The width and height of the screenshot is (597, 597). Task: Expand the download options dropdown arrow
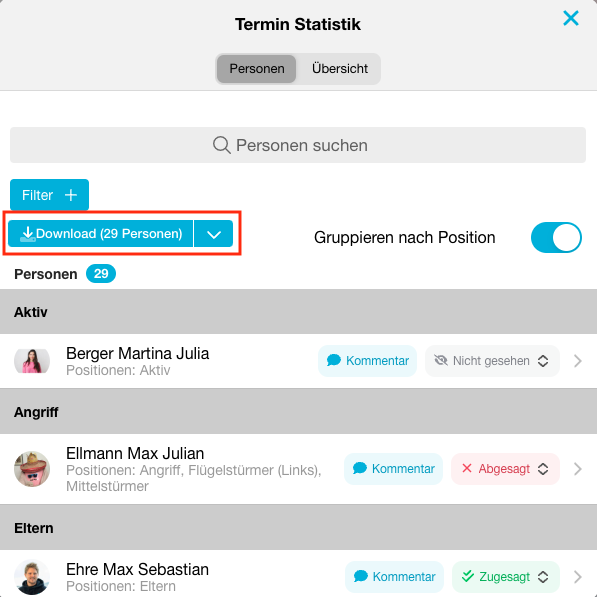click(x=214, y=233)
